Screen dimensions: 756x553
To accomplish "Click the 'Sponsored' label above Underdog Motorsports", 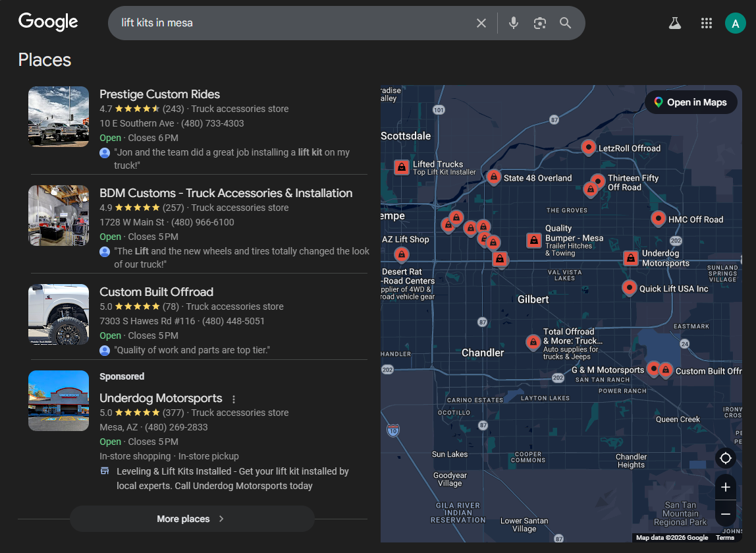I will (x=122, y=376).
